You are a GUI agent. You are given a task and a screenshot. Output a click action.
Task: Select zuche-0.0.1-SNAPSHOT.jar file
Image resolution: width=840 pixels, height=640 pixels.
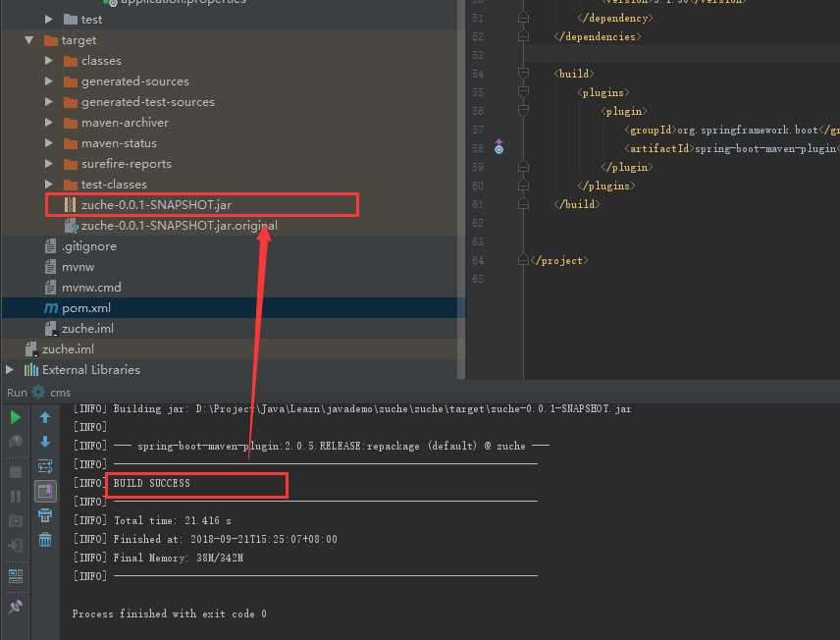[156, 205]
